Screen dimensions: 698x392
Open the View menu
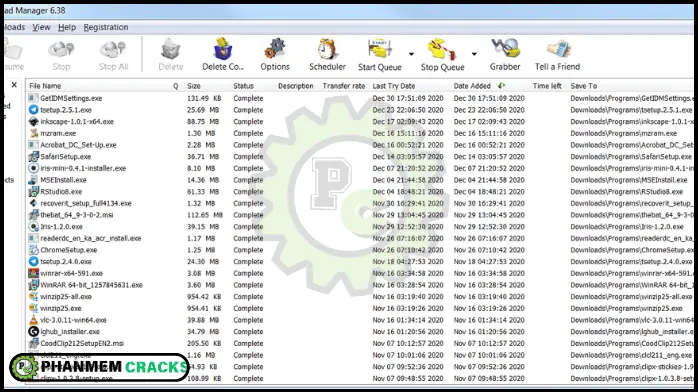41,27
